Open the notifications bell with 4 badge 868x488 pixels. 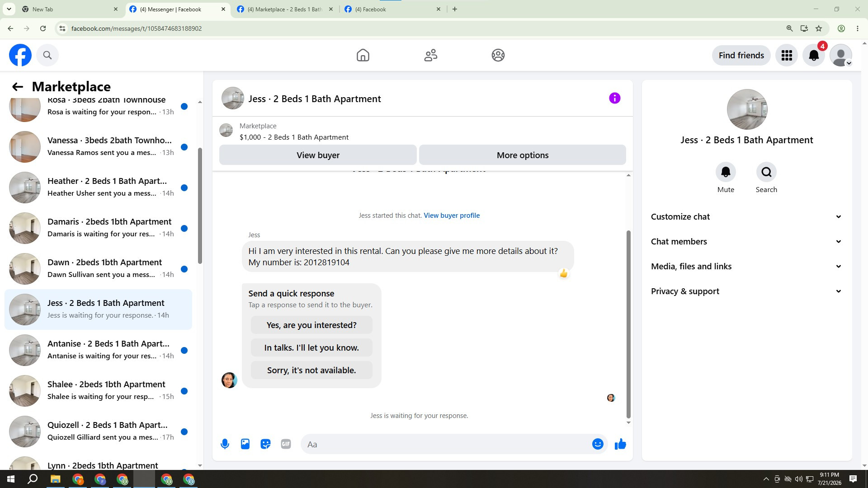coord(814,55)
